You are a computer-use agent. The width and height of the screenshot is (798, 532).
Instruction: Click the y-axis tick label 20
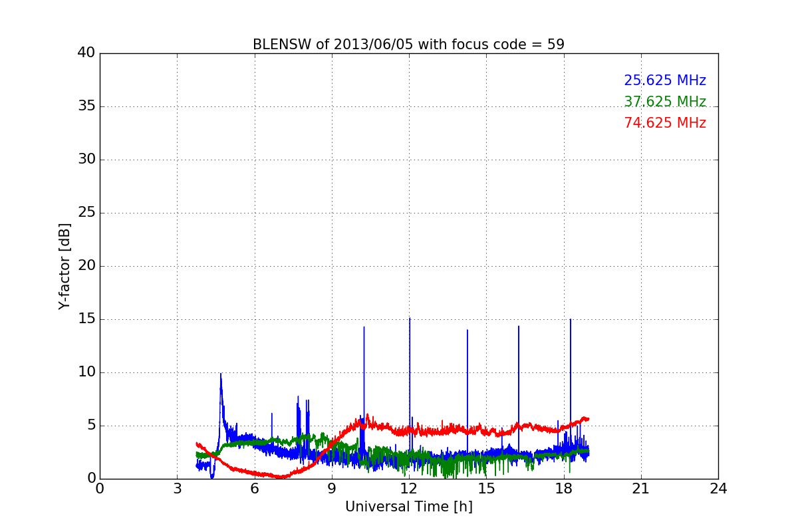86,266
